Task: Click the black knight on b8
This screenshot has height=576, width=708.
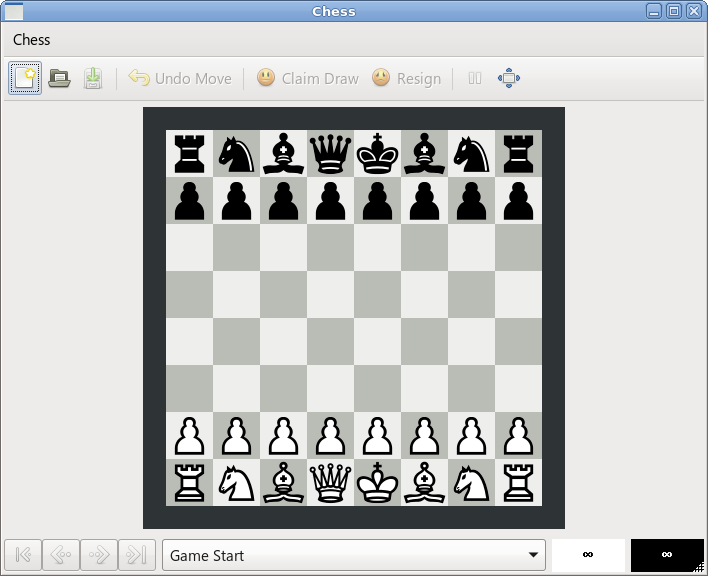Action: pyautogui.click(x=237, y=153)
